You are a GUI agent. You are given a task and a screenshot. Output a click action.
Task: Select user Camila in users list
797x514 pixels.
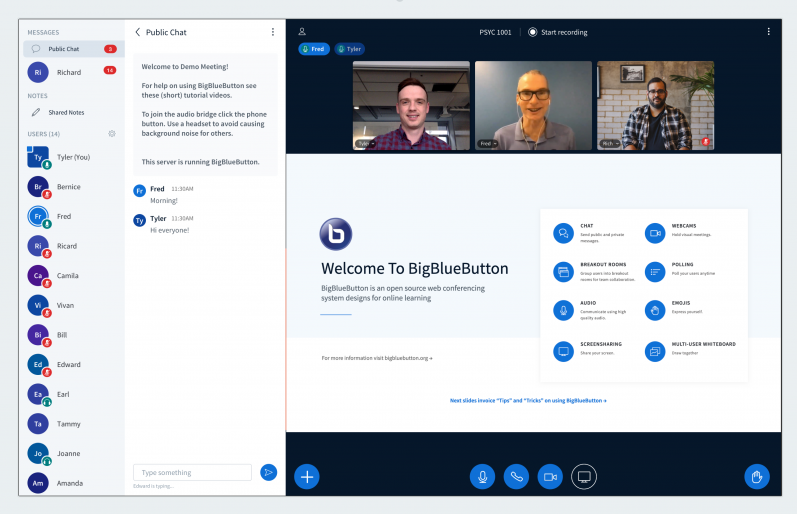(x=72, y=276)
